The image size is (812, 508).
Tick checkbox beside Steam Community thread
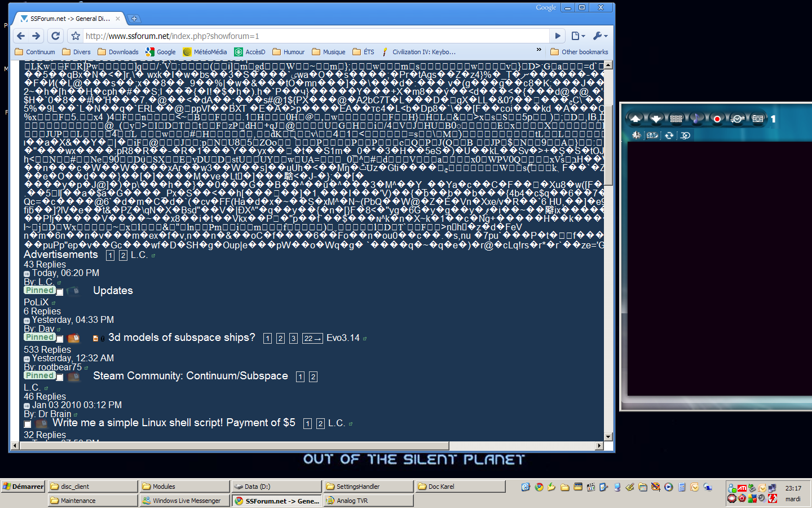point(60,378)
